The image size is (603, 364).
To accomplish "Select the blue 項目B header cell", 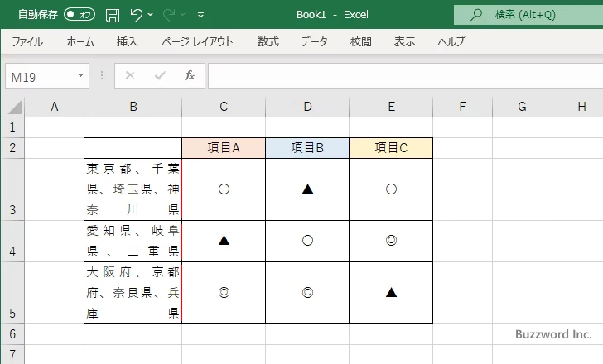I will pyautogui.click(x=307, y=148).
